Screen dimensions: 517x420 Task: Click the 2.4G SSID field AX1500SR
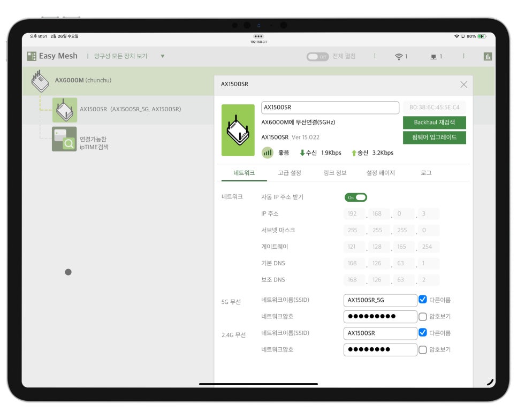point(380,333)
